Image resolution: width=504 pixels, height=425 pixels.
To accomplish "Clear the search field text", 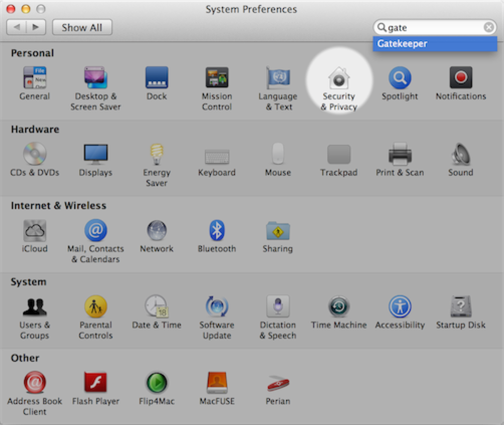I will tap(488, 28).
